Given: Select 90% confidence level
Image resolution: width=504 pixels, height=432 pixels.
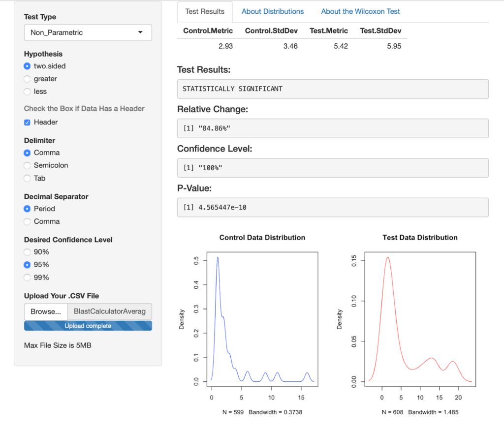Looking at the screenshot, I should pyautogui.click(x=28, y=252).
